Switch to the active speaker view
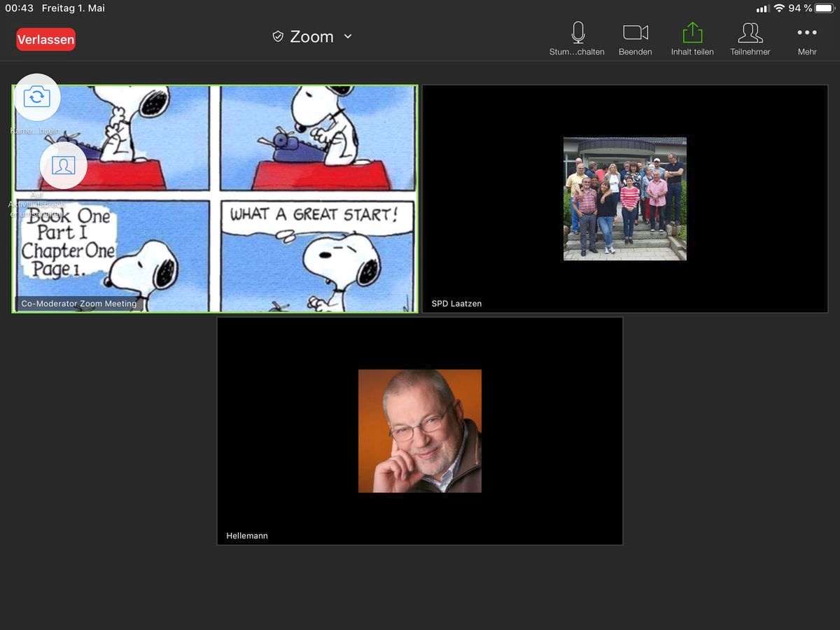The height and width of the screenshot is (630, 840). (64, 165)
